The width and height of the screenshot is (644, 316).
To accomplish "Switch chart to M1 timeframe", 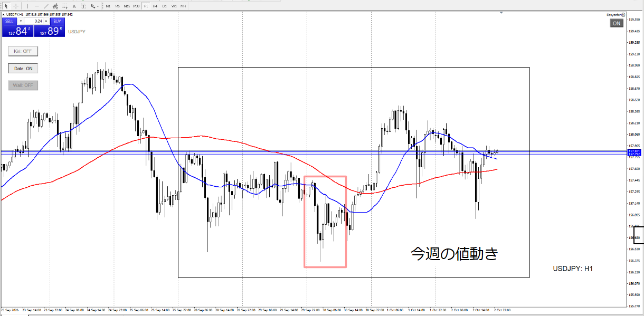I will (108, 6).
